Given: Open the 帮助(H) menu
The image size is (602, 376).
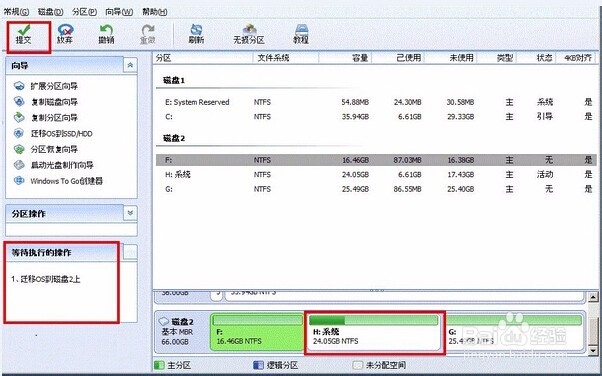Looking at the screenshot, I should [x=154, y=12].
